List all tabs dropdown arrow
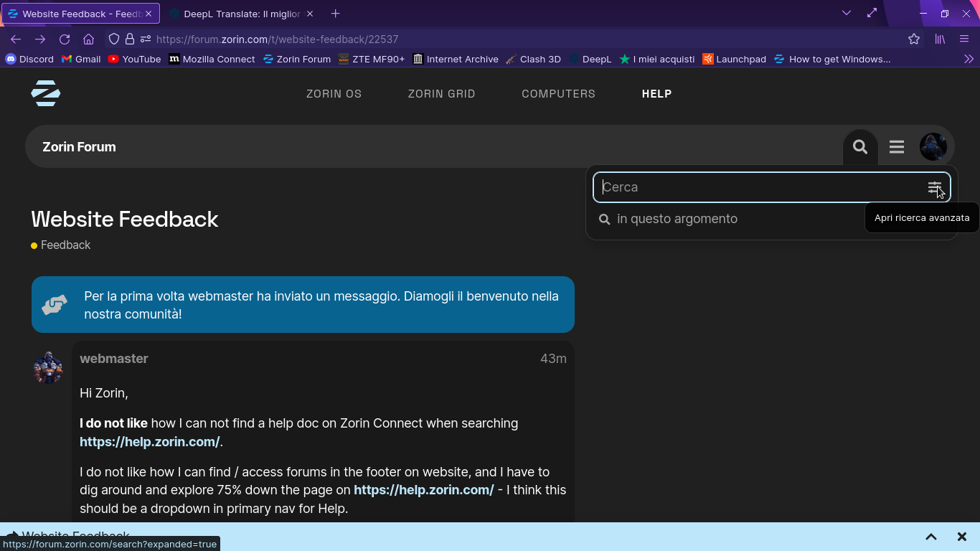The width and height of the screenshot is (980, 551). (x=847, y=13)
